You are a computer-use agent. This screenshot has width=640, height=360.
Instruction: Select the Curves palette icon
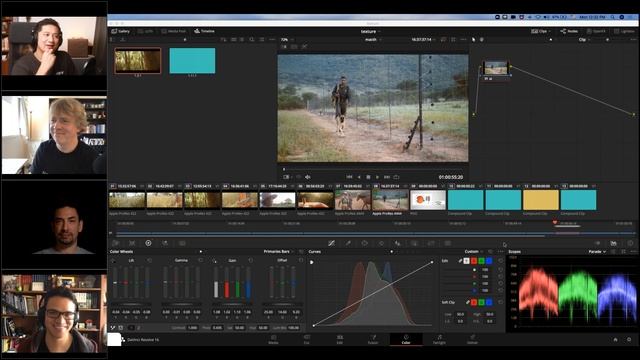pos(331,243)
